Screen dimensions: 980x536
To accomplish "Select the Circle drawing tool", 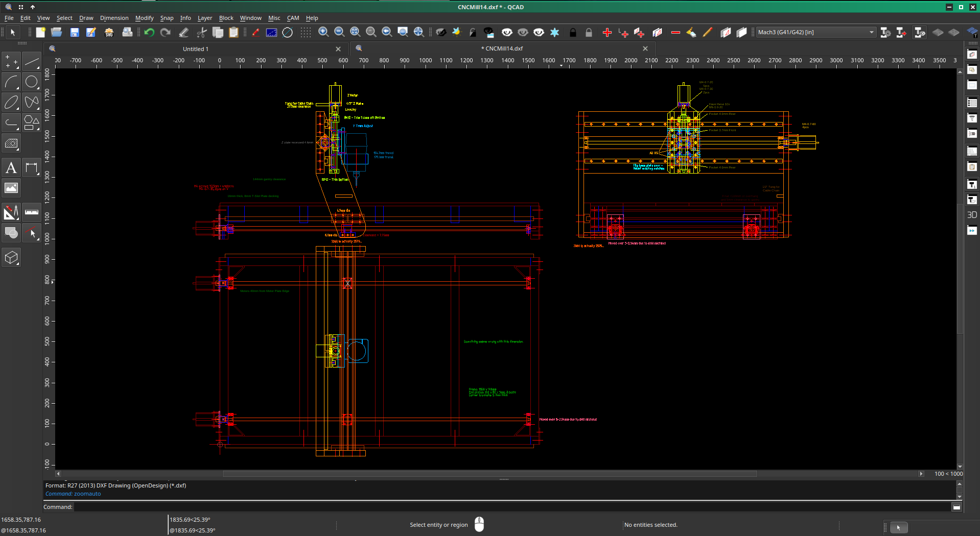I will click(32, 82).
